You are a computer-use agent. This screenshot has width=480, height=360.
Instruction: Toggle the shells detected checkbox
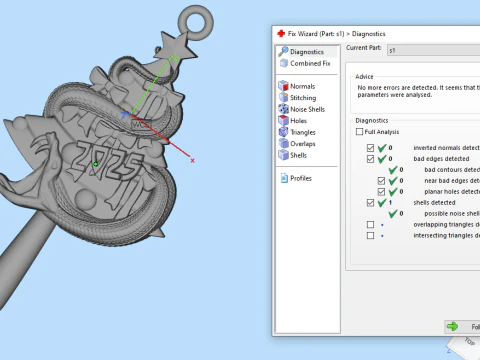(370, 203)
